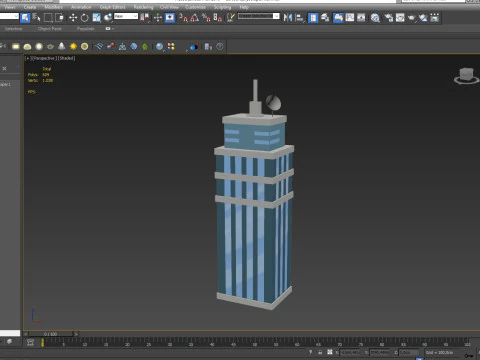Toggle the Percent Snap button
This screenshot has width=480, height=360.
tap(206, 17)
